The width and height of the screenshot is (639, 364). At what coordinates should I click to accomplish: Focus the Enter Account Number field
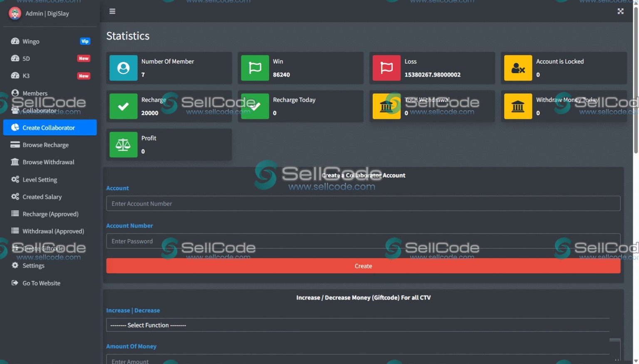[363, 204]
